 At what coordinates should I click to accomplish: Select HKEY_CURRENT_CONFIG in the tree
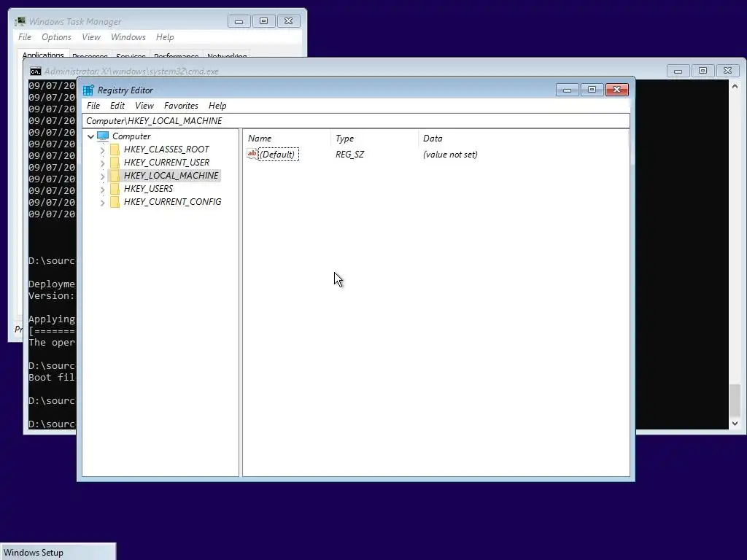click(172, 202)
